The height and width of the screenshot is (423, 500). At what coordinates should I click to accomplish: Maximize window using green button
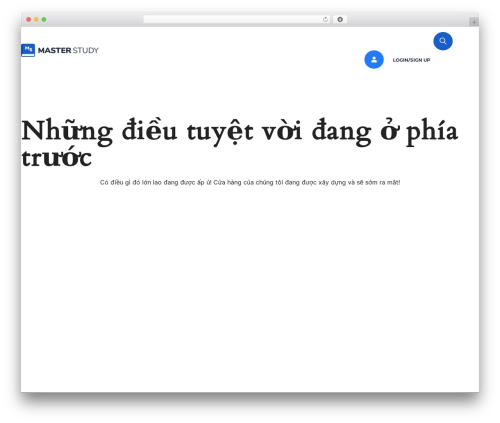click(x=44, y=20)
